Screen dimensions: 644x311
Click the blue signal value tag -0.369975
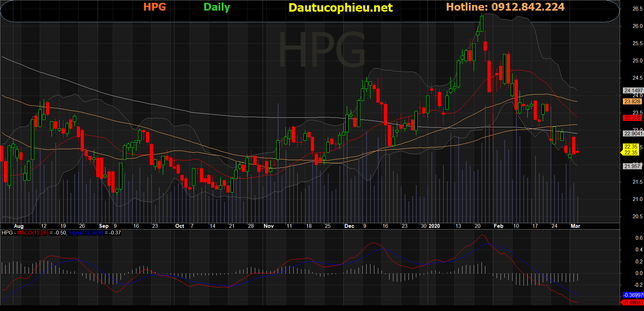(633, 295)
